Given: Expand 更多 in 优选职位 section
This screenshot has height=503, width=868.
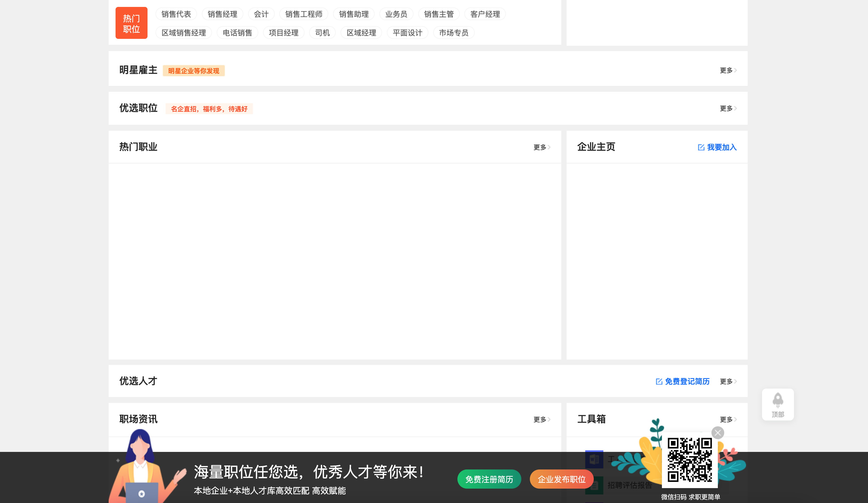Looking at the screenshot, I should pyautogui.click(x=728, y=108).
